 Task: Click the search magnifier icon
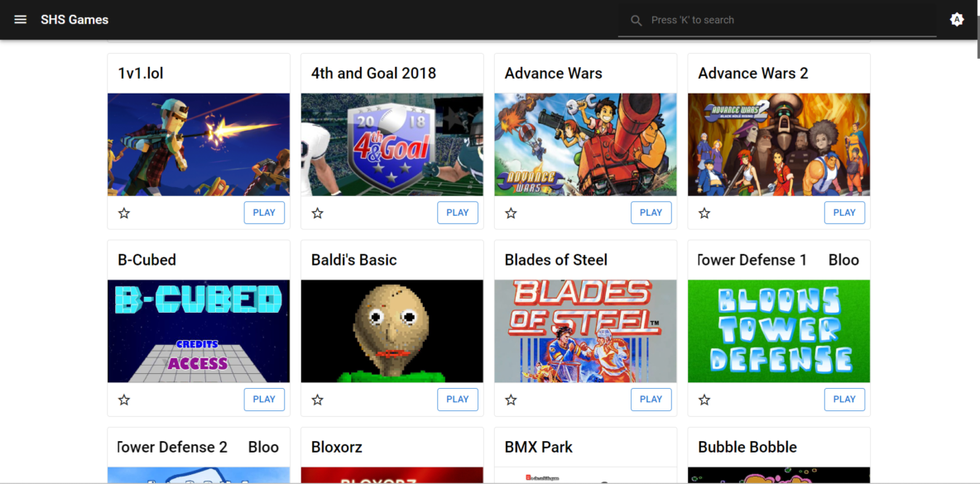click(x=636, y=20)
